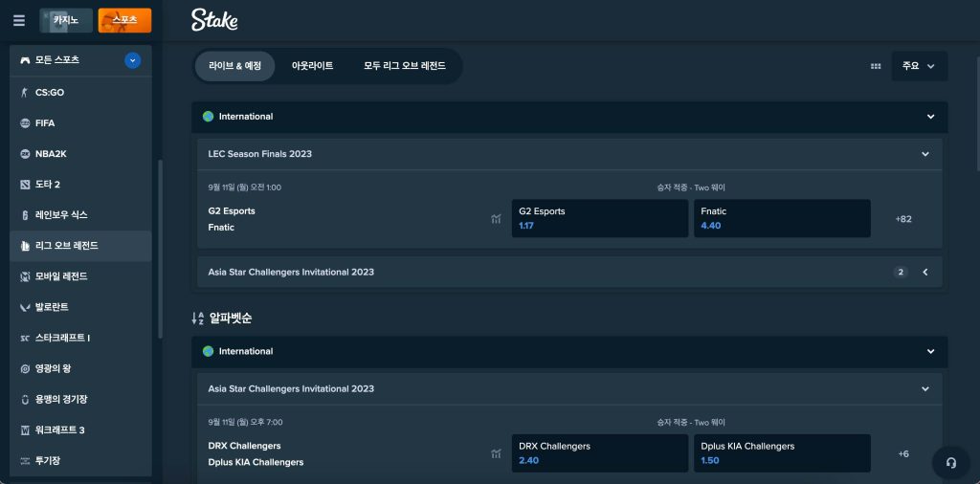980x484 pixels.
Task: Click the 알파벳순 sort icon
Action: click(197, 319)
